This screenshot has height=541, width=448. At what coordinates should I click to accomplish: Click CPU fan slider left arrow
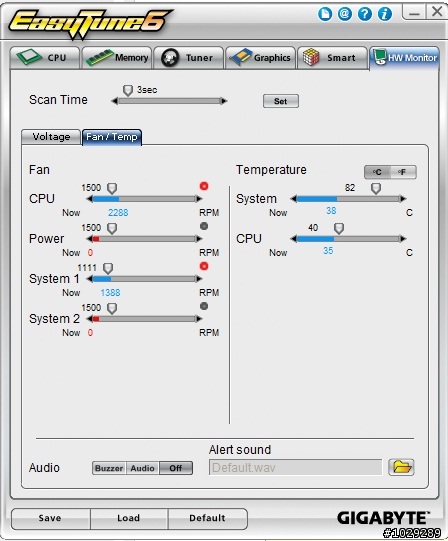pyautogui.click(x=89, y=199)
